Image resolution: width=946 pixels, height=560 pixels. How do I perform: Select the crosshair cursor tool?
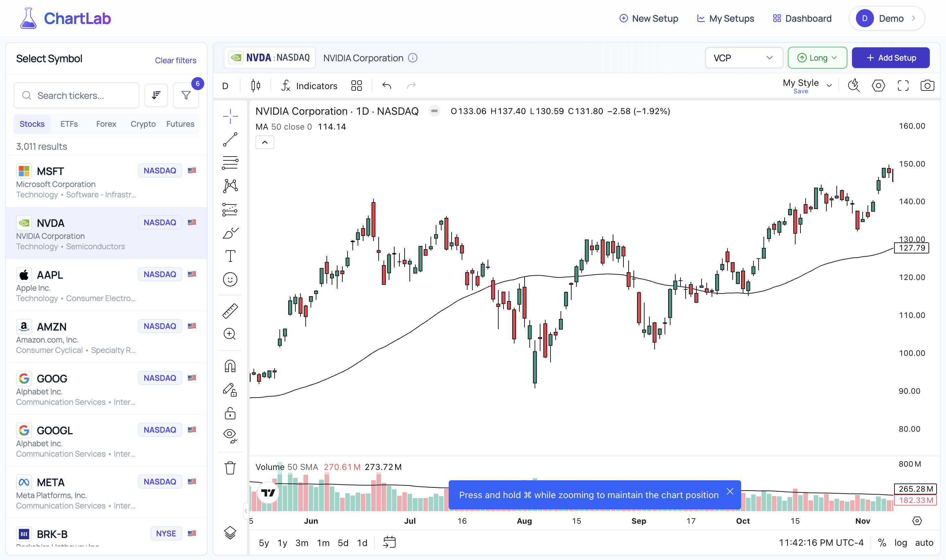[x=230, y=116]
